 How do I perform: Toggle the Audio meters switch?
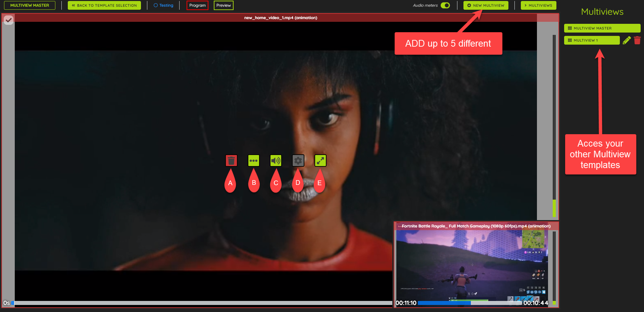tap(445, 5)
